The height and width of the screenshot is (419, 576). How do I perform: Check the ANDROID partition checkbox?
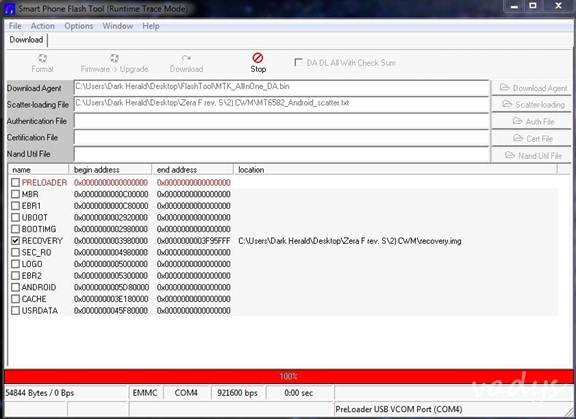[15, 287]
